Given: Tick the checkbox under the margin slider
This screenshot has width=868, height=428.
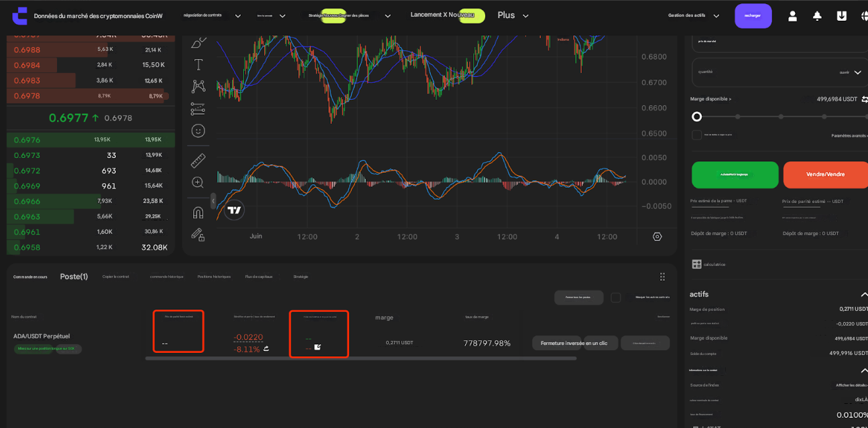Looking at the screenshot, I should coord(697,135).
